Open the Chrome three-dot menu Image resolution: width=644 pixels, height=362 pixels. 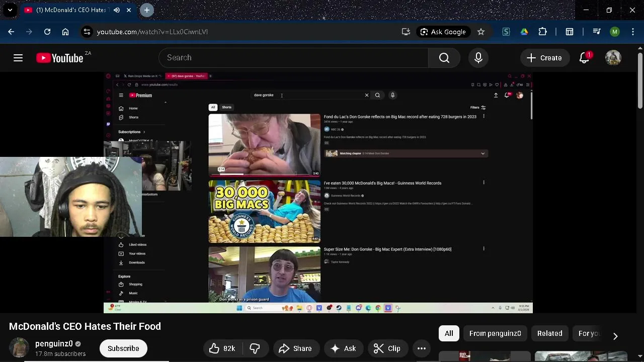click(x=633, y=32)
